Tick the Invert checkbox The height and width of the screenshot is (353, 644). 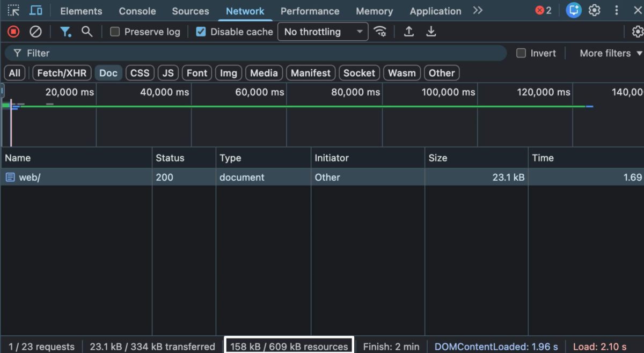(521, 53)
